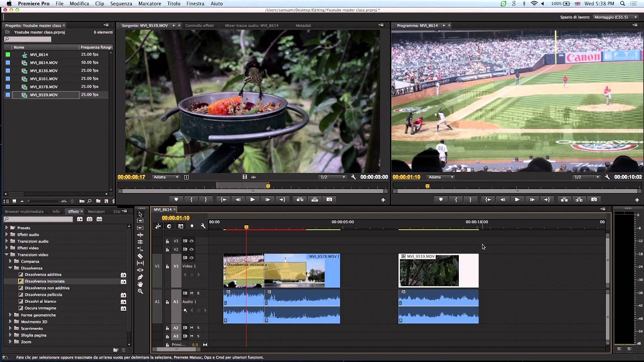Click Insert button in Source monitor
The height and width of the screenshot is (362, 644).
(x=300, y=200)
